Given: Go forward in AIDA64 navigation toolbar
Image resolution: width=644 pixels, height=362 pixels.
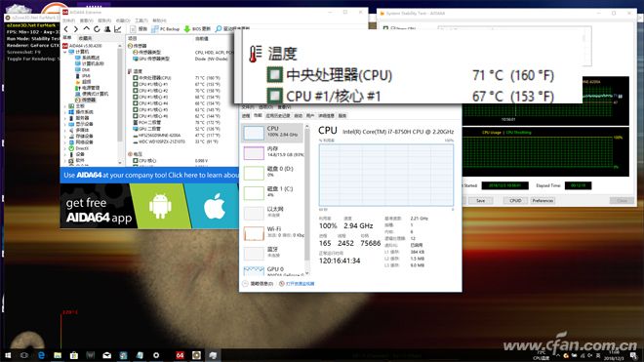Looking at the screenshot, I should pyautogui.click(x=76, y=29).
